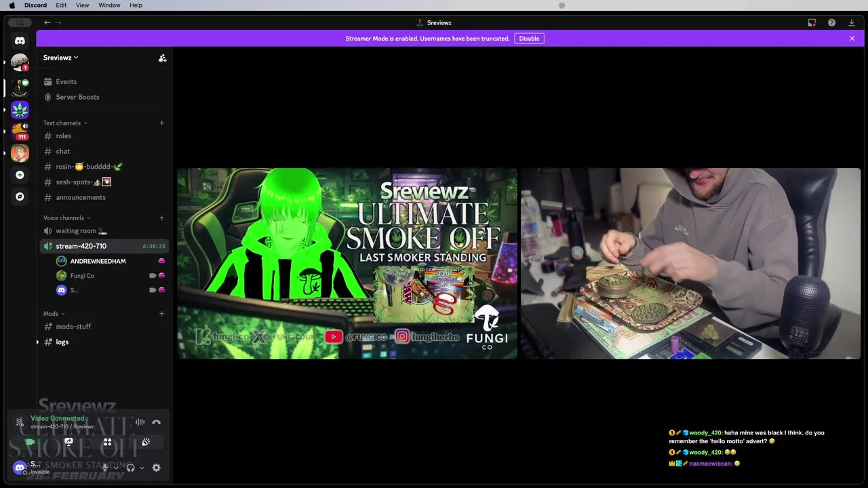Dismiss the Streamer Mode banner
This screenshot has width=868, height=488.
(x=852, y=39)
